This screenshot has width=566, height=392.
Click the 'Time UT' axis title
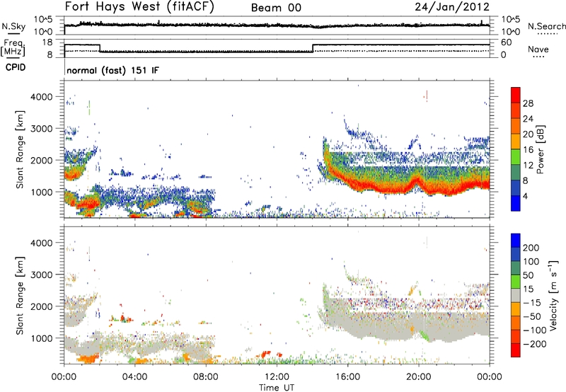(x=277, y=388)
